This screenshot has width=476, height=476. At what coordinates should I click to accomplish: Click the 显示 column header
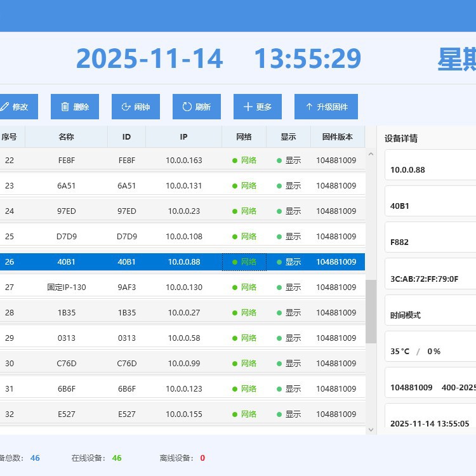pyautogui.click(x=288, y=137)
